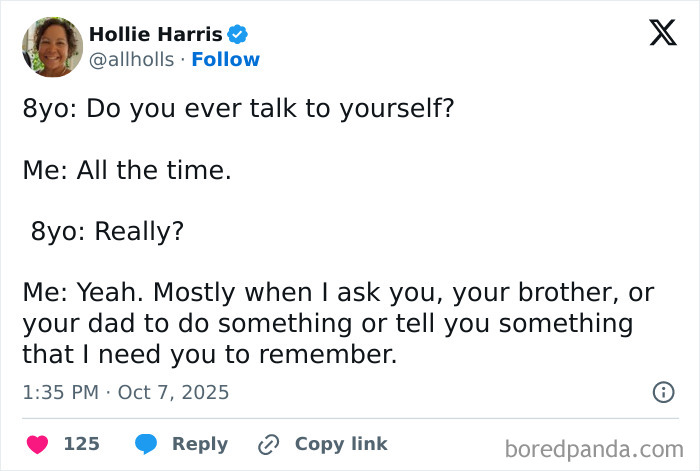Screen dimensions: 700x471
Task: Click the Copy link text button
Action: tap(340, 444)
